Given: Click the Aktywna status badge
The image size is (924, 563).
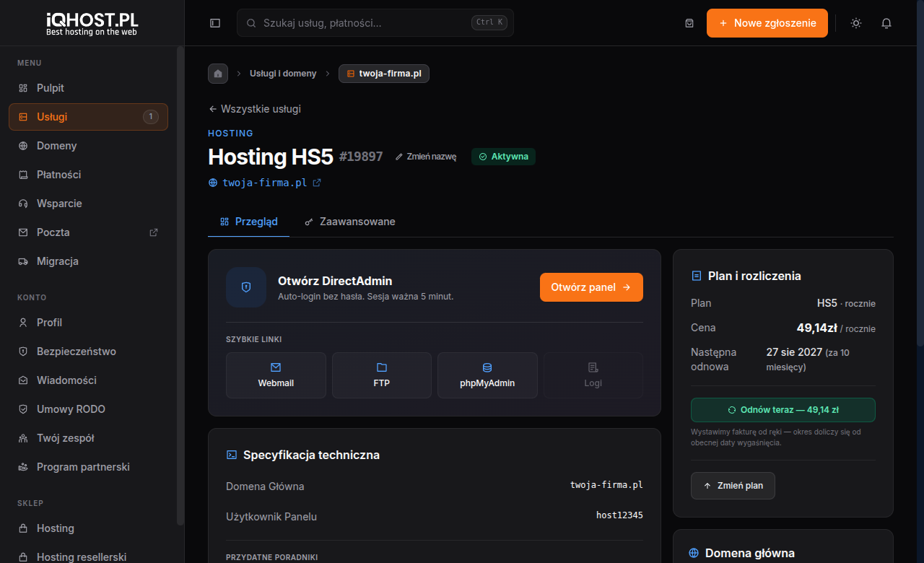Looking at the screenshot, I should (503, 157).
